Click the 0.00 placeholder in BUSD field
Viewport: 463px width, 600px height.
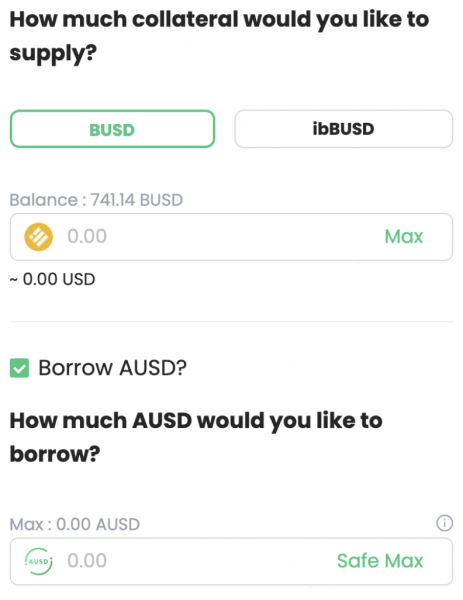[x=87, y=236]
